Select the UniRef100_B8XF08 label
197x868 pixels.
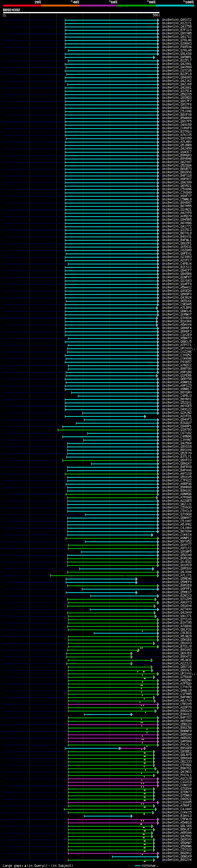[x=176, y=115]
